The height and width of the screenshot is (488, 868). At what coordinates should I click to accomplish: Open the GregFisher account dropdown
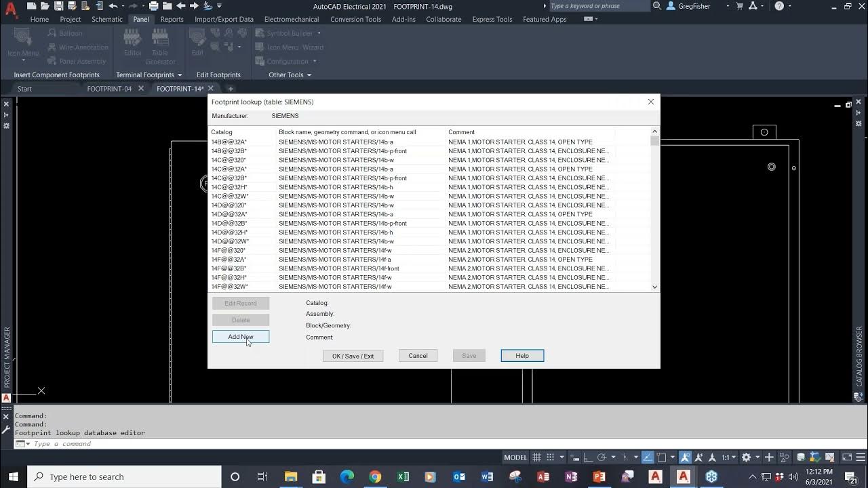(x=728, y=6)
